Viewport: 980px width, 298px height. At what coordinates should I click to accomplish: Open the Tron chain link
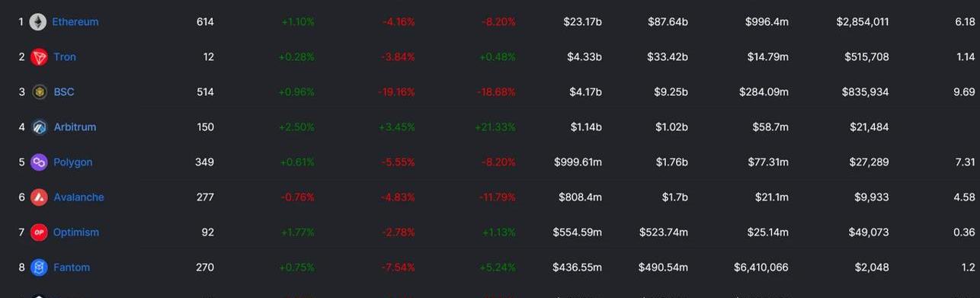pos(65,57)
